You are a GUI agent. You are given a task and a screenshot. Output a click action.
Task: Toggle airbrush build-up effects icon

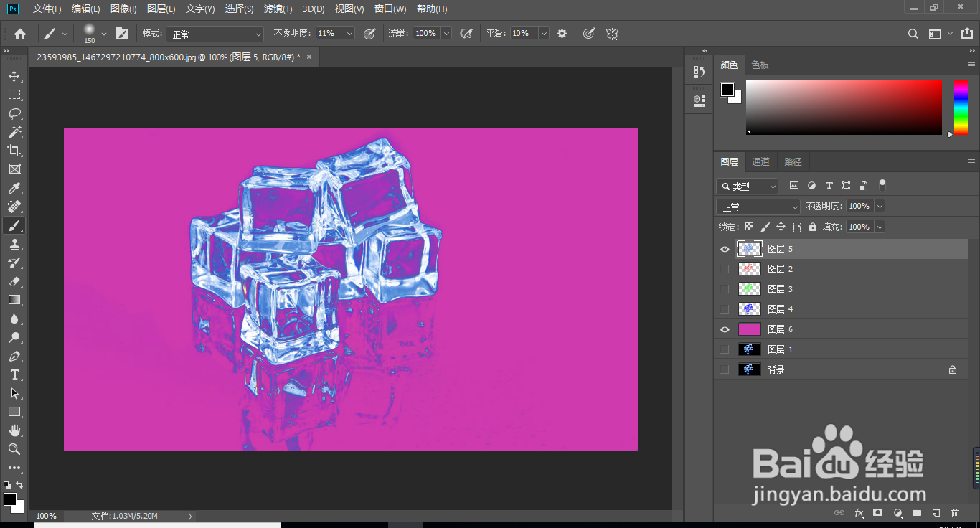click(466, 33)
